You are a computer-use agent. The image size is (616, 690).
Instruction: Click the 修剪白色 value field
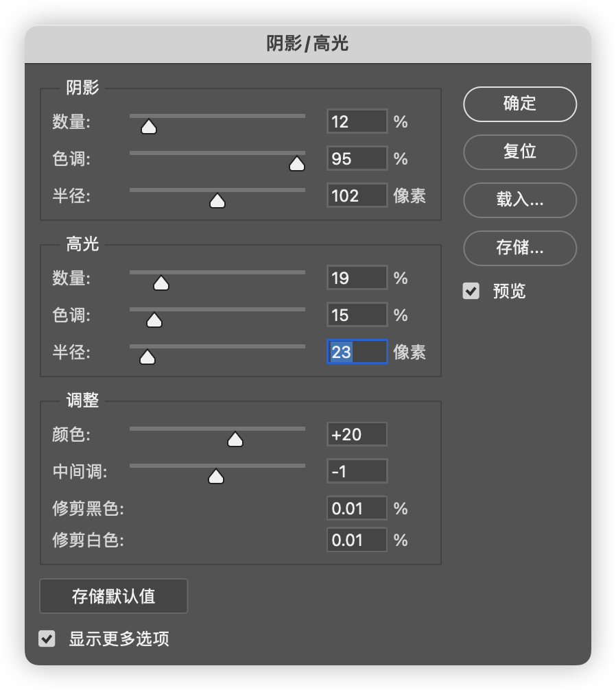(x=357, y=540)
